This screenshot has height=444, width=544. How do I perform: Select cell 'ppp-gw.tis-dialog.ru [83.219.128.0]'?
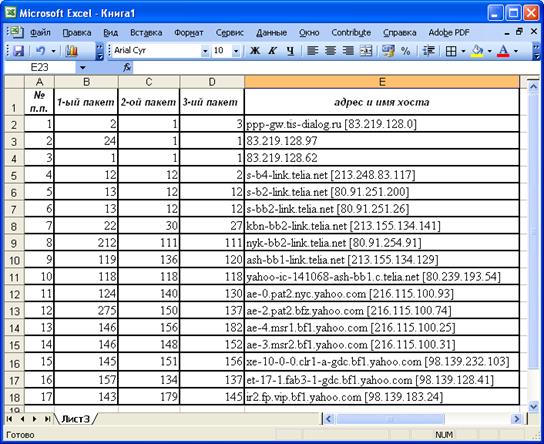pyautogui.click(x=382, y=124)
